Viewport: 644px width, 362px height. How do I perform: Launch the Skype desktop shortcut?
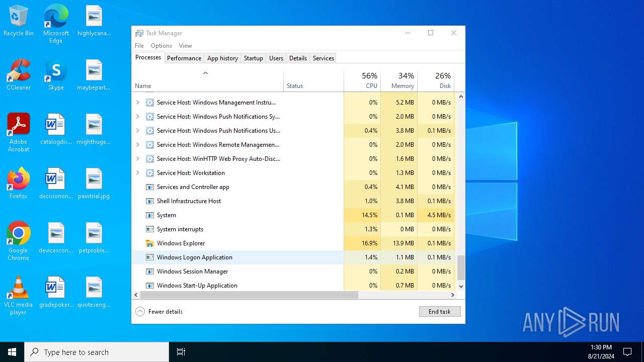point(56,75)
